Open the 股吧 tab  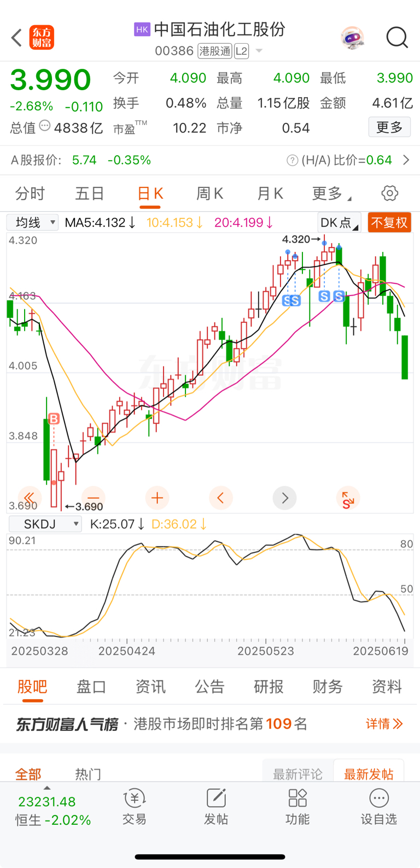click(x=32, y=687)
